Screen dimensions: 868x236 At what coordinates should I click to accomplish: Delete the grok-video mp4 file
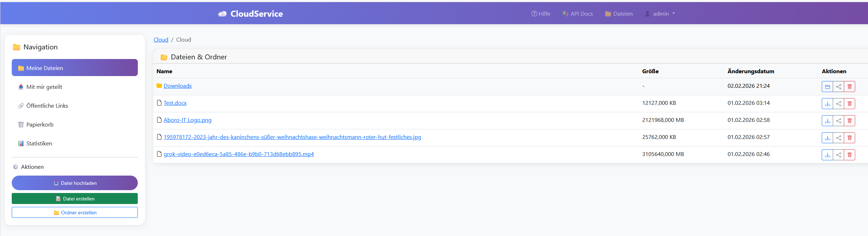coord(849,155)
